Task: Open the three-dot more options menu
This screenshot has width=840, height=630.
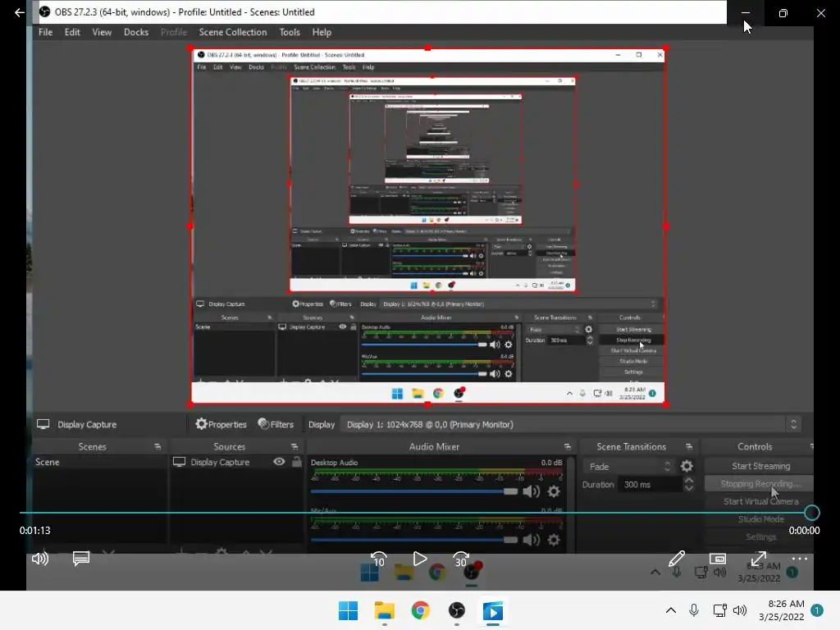Action: pyautogui.click(x=799, y=559)
